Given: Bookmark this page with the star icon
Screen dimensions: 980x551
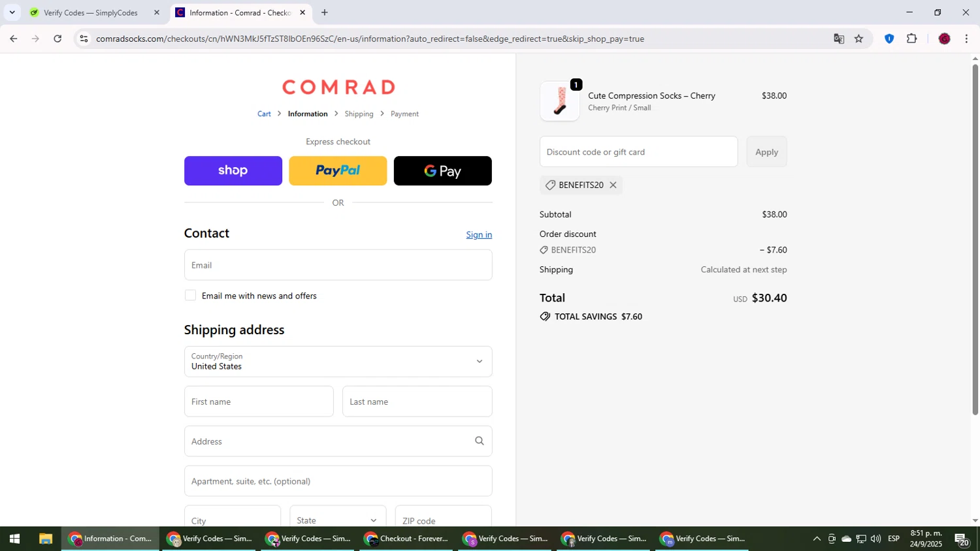Looking at the screenshot, I should click(x=859, y=39).
